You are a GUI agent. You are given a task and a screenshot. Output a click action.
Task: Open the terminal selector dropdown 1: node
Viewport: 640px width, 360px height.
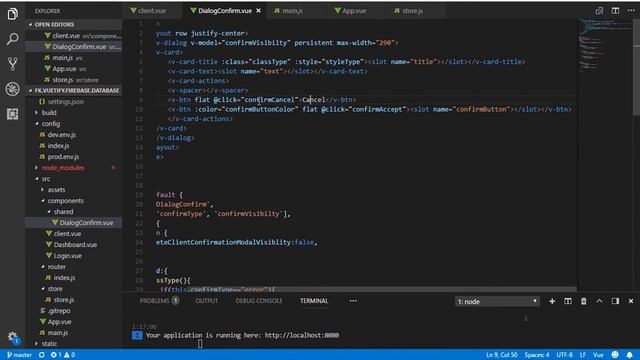pos(497,302)
